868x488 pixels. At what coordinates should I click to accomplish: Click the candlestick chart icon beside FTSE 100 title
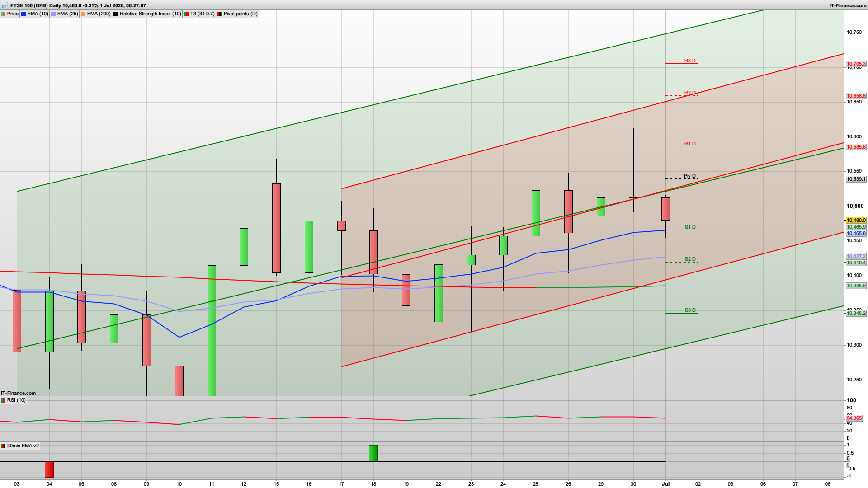[5, 5]
